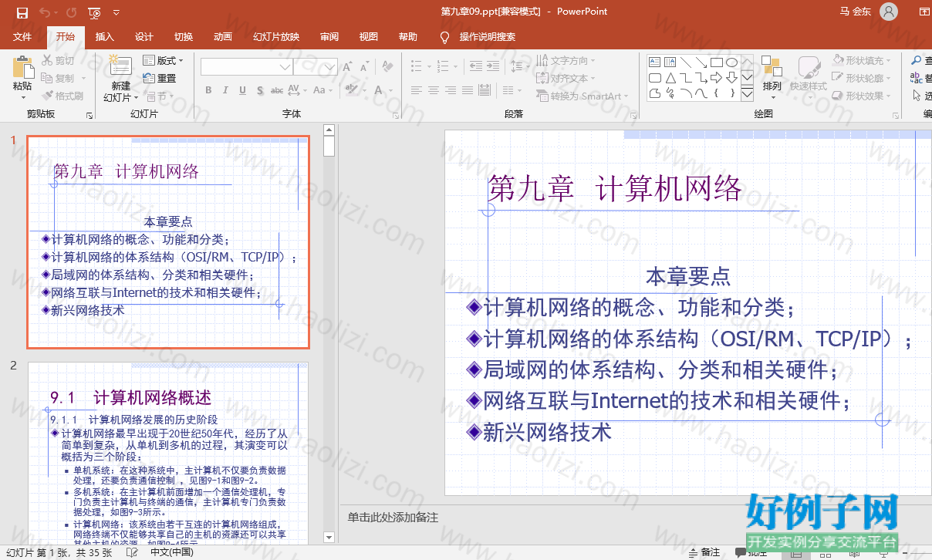Toggle Strikethrough formatting
Screen dimensions: 932x560
tap(277, 90)
